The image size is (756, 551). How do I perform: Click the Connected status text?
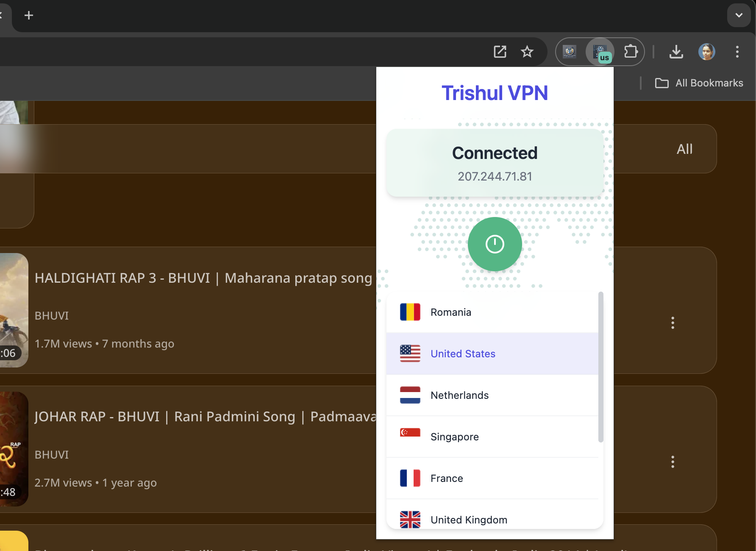point(495,153)
